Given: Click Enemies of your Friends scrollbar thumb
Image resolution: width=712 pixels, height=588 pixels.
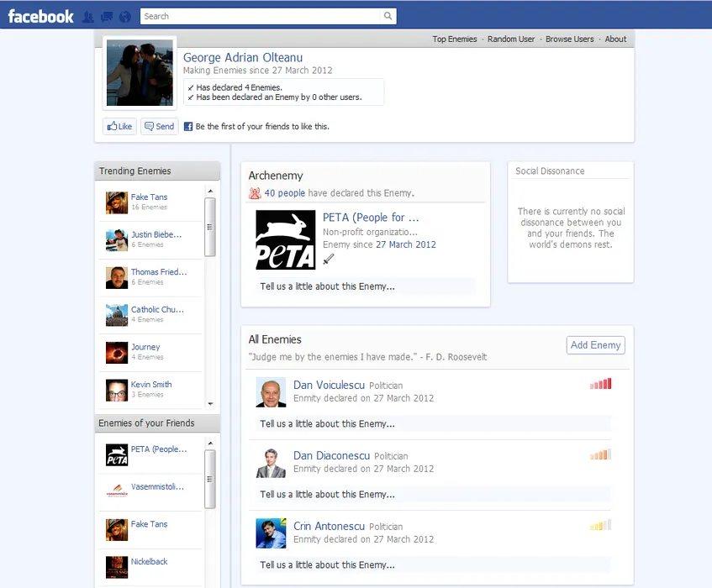Looking at the screenshot, I should (x=210, y=480).
